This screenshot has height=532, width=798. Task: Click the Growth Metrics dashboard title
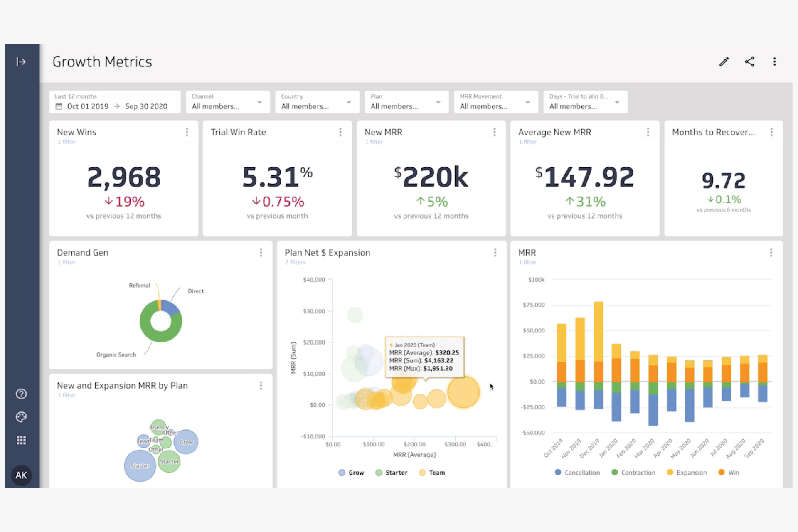point(102,62)
